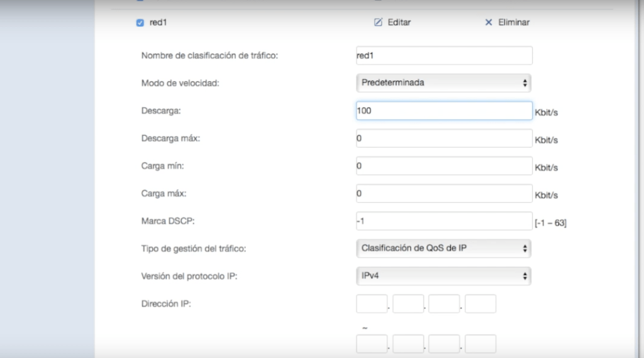Select the second octet of the ending IP range
Viewport: 644px width, 358px height.
(x=408, y=344)
